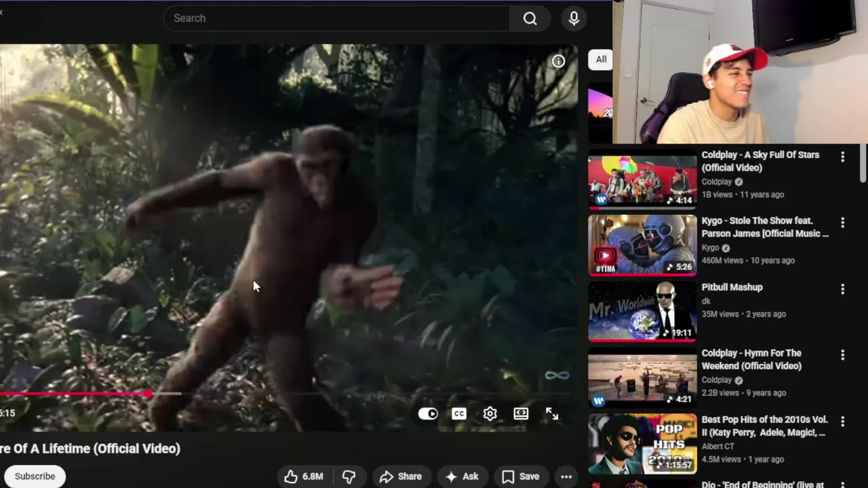Open Kygo - Stole The Show title link

[765, 227]
